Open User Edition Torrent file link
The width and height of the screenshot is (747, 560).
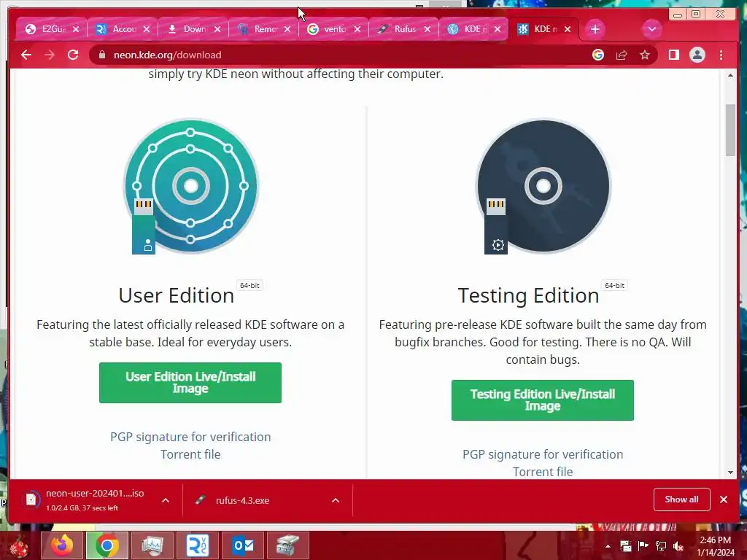190,454
